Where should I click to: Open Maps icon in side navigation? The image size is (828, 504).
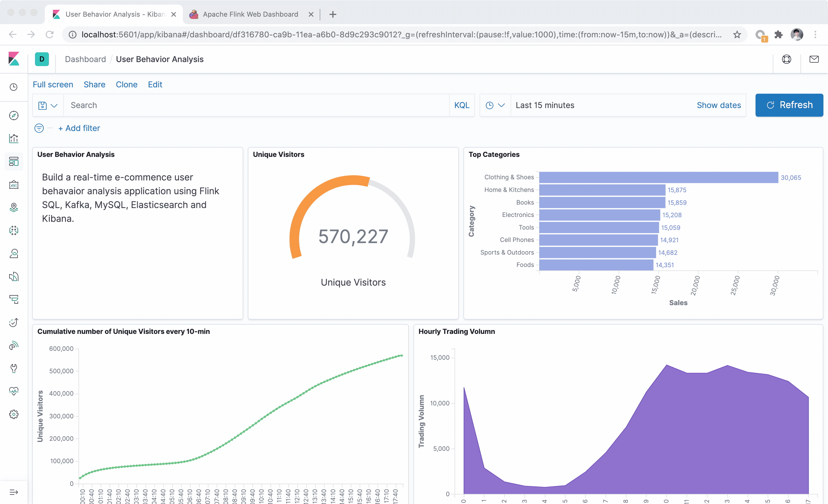coord(14,207)
